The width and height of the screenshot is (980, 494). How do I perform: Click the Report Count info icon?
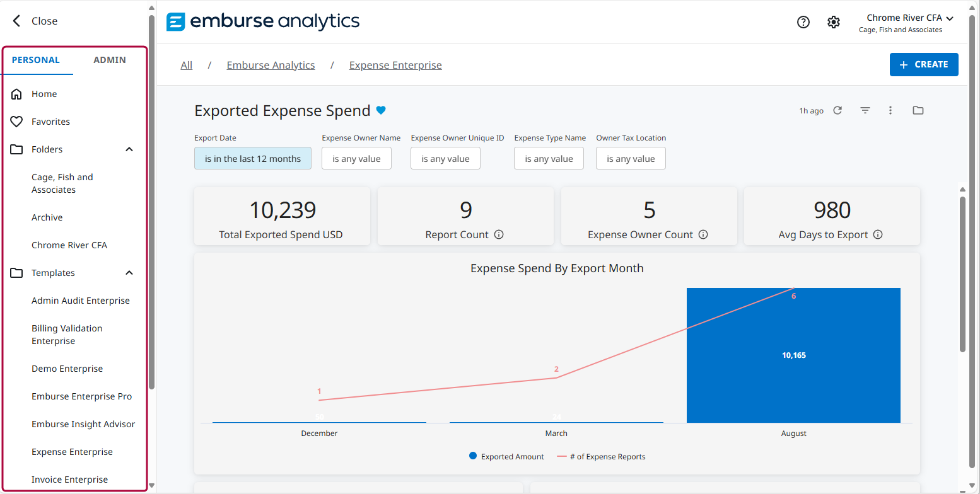pyautogui.click(x=499, y=234)
